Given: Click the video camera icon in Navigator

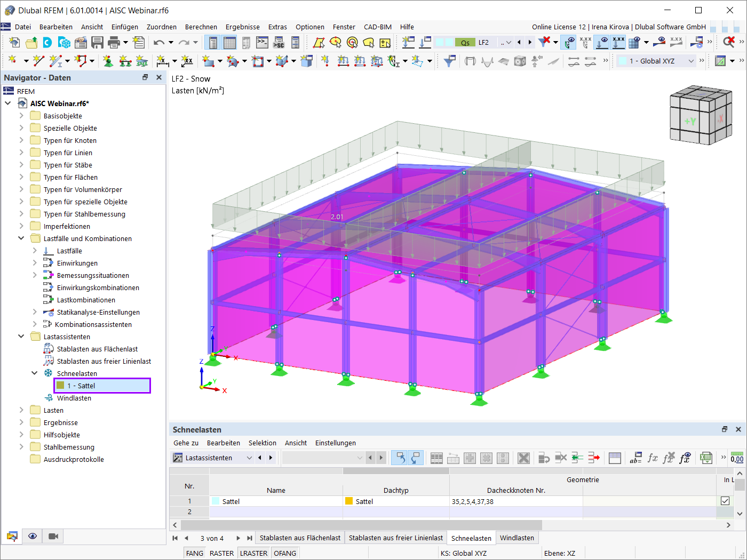Looking at the screenshot, I should (x=53, y=536).
